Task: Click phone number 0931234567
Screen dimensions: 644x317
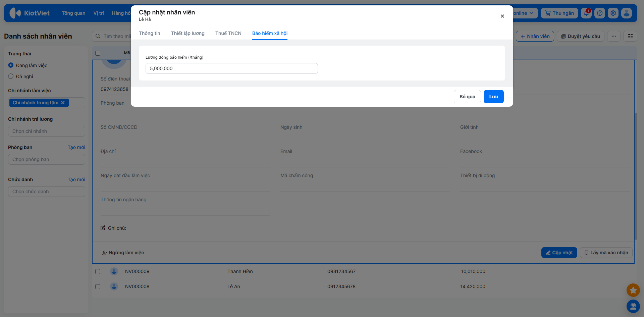Action: [341, 271]
